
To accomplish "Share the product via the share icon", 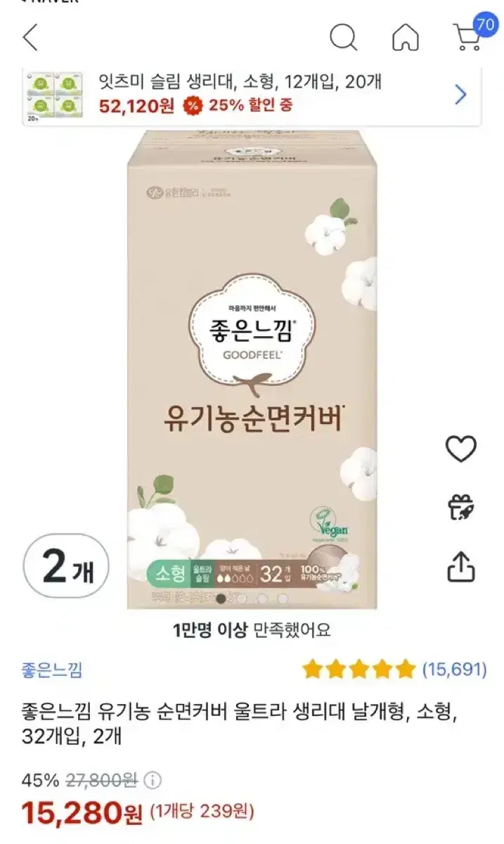I will (461, 565).
